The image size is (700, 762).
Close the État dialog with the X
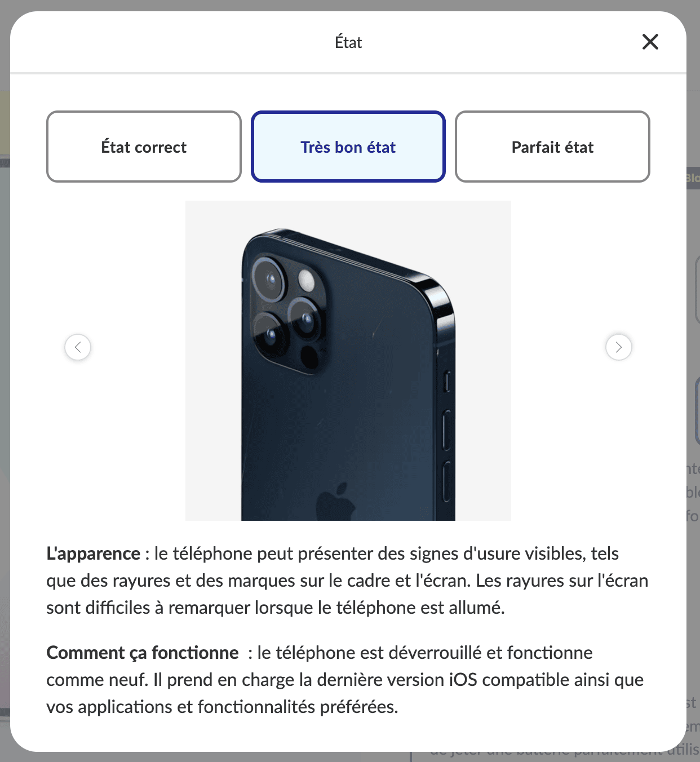[x=650, y=42]
